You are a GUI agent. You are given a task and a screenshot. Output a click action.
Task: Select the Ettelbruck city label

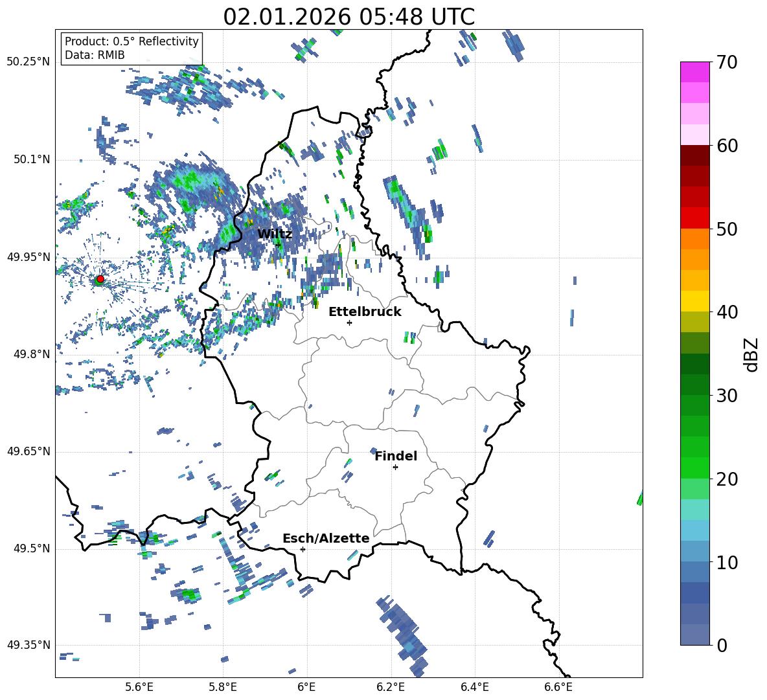coord(365,311)
